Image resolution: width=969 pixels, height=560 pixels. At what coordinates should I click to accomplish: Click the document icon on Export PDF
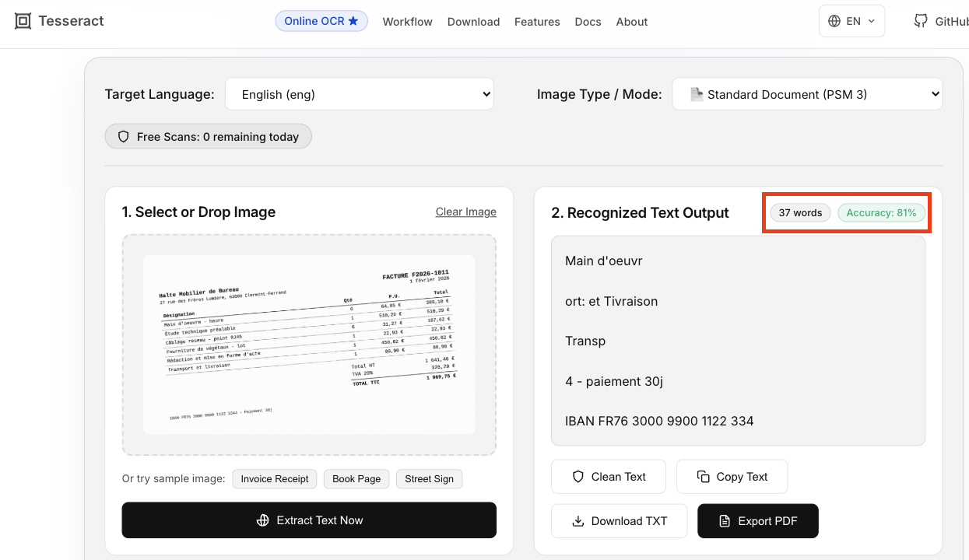coord(725,521)
